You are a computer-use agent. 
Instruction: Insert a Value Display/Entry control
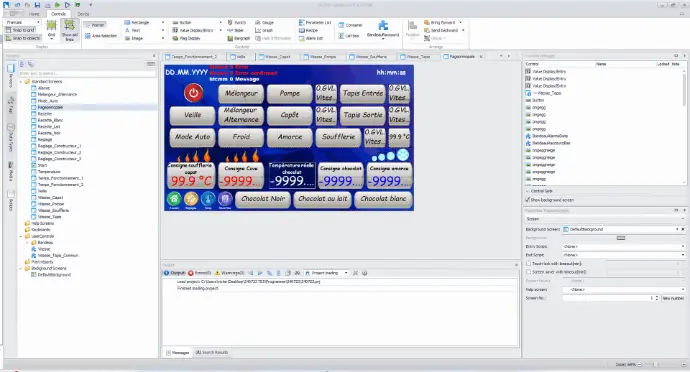(x=192, y=30)
